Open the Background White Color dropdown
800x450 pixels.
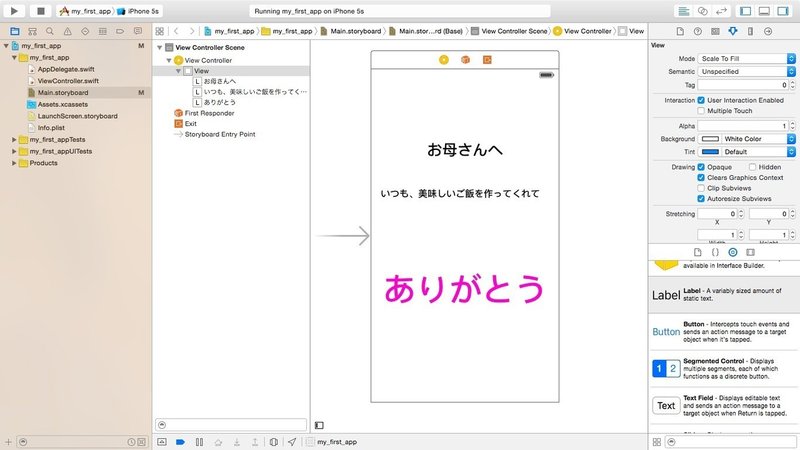pyautogui.click(x=758, y=139)
